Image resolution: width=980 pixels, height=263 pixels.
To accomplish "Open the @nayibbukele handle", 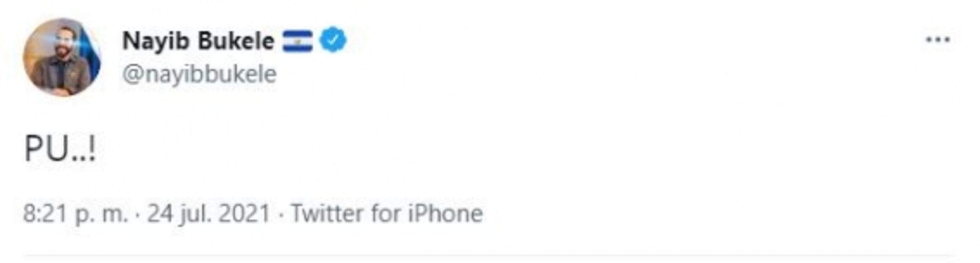I will coord(200,74).
